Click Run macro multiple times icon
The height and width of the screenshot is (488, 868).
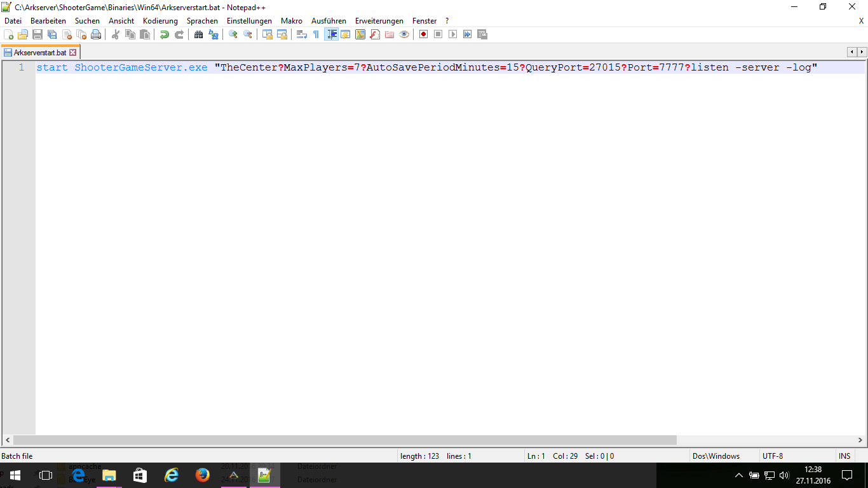(468, 34)
